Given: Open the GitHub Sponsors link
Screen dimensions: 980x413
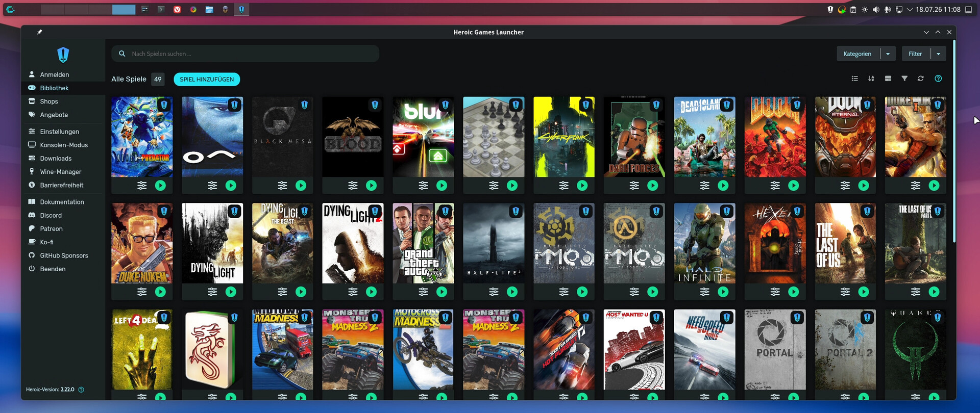Looking at the screenshot, I should tap(63, 255).
